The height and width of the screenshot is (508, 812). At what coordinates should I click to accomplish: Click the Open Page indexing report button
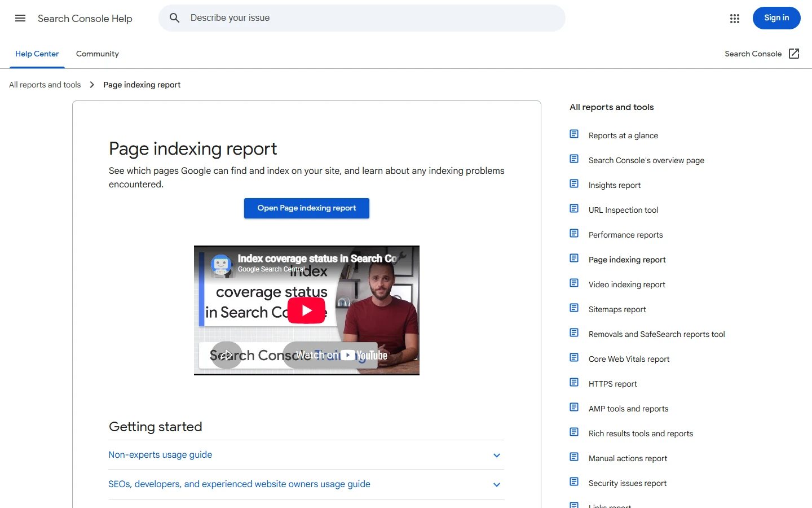[307, 208]
